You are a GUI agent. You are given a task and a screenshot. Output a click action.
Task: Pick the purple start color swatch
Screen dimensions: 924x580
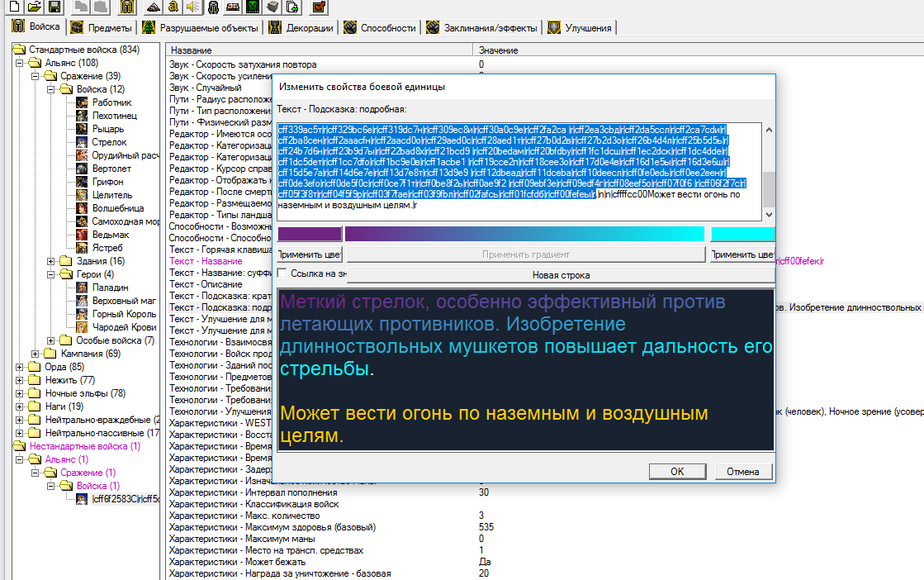[x=309, y=234]
